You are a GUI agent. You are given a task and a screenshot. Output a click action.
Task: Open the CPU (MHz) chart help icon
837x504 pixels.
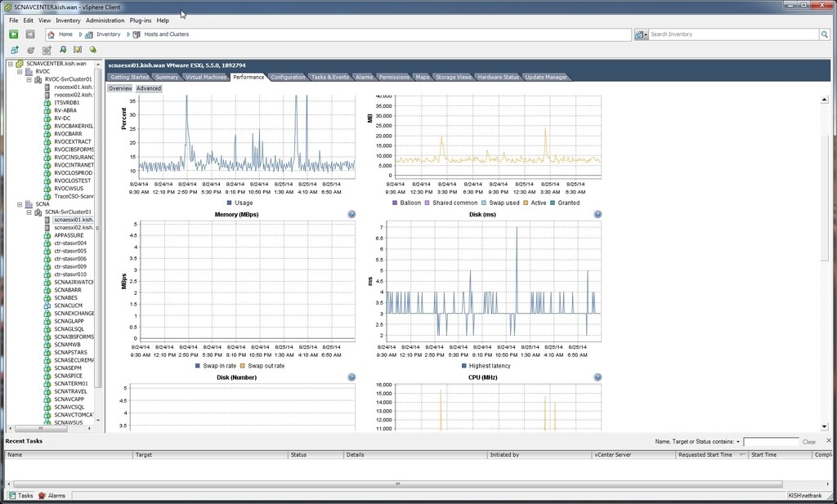pos(598,377)
